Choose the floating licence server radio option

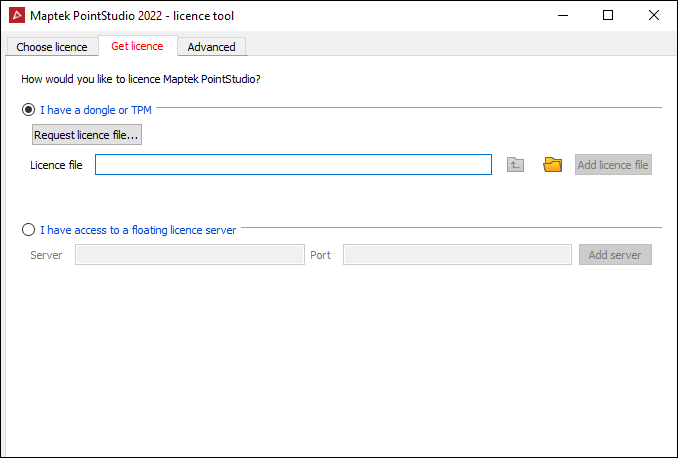pos(28,230)
